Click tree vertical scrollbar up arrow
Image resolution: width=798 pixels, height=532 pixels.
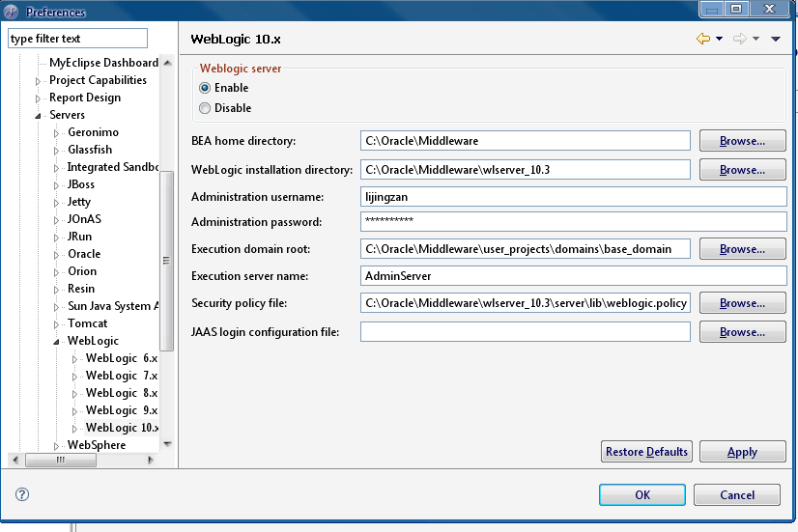point(167,63)
